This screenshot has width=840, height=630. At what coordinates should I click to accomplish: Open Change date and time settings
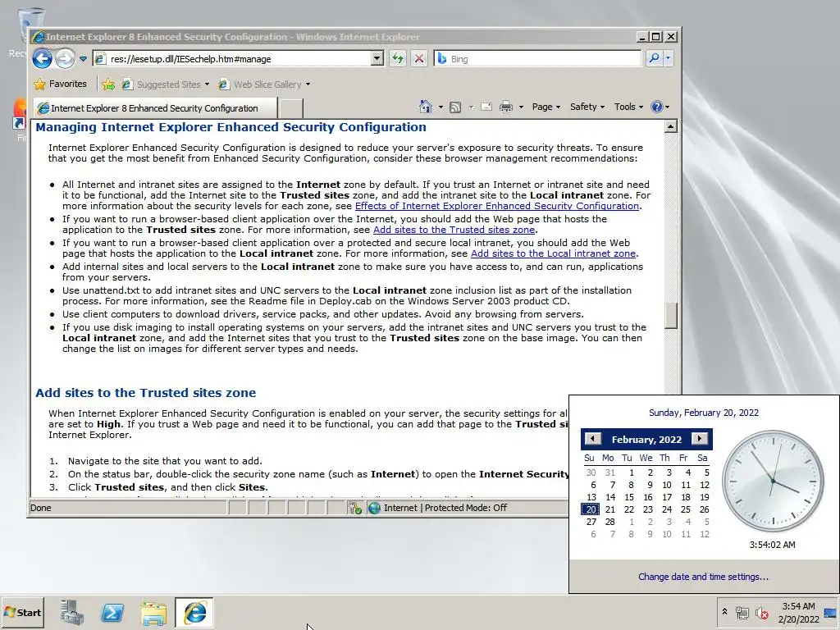point(703,577)
